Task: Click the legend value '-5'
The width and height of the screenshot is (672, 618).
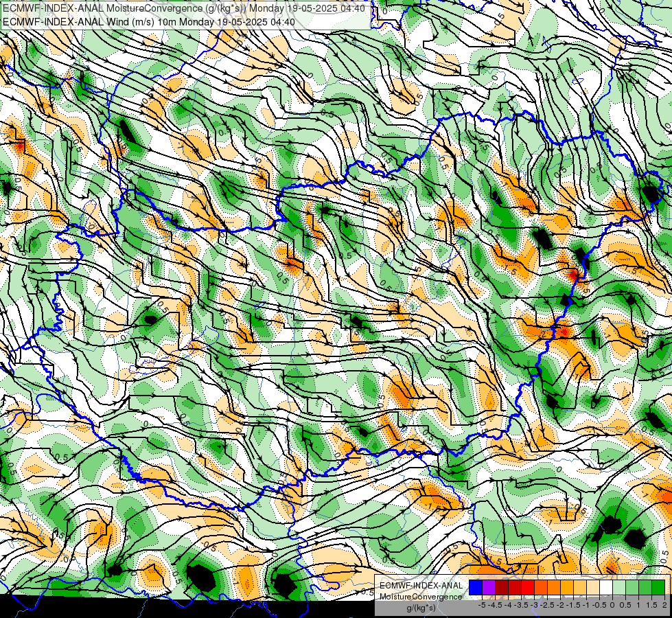Action: [x=482, y=605]
